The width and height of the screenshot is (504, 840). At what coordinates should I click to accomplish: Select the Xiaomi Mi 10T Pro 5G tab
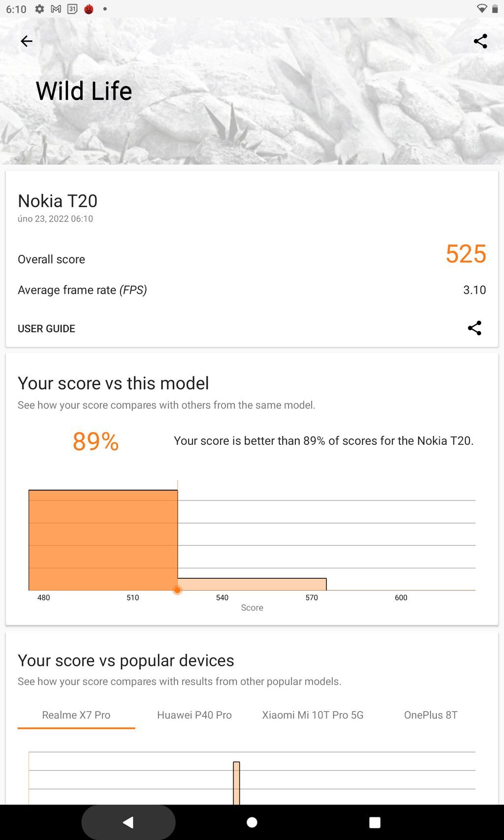click(313, 715)
